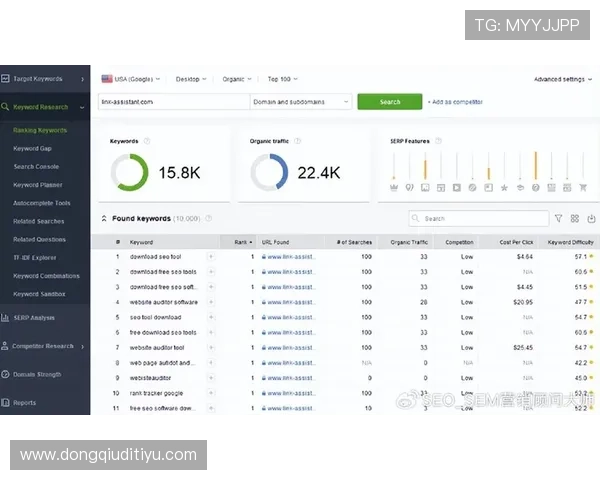Click the filter funnel icon above the table

558,218
